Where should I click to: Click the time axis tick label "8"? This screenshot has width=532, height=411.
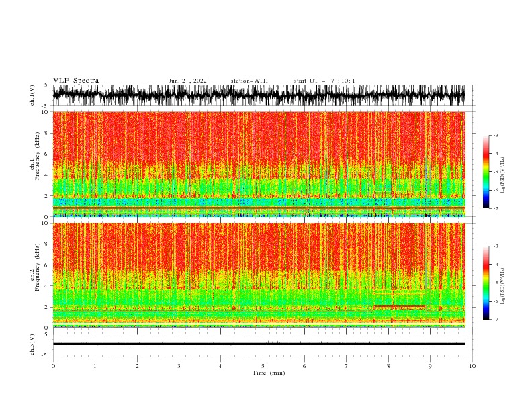388,366
